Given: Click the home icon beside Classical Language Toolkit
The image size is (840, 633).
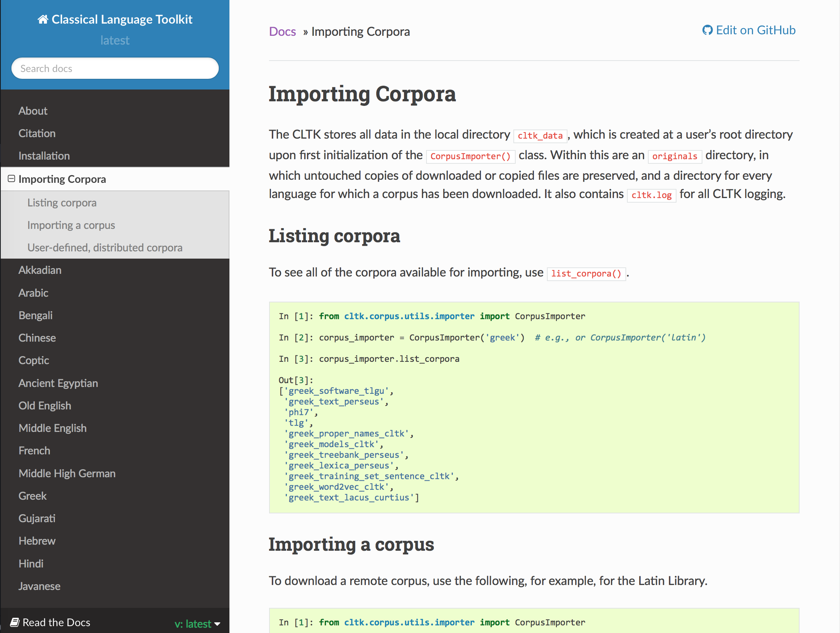Looking at the screenshot, I should click(43, 19).
